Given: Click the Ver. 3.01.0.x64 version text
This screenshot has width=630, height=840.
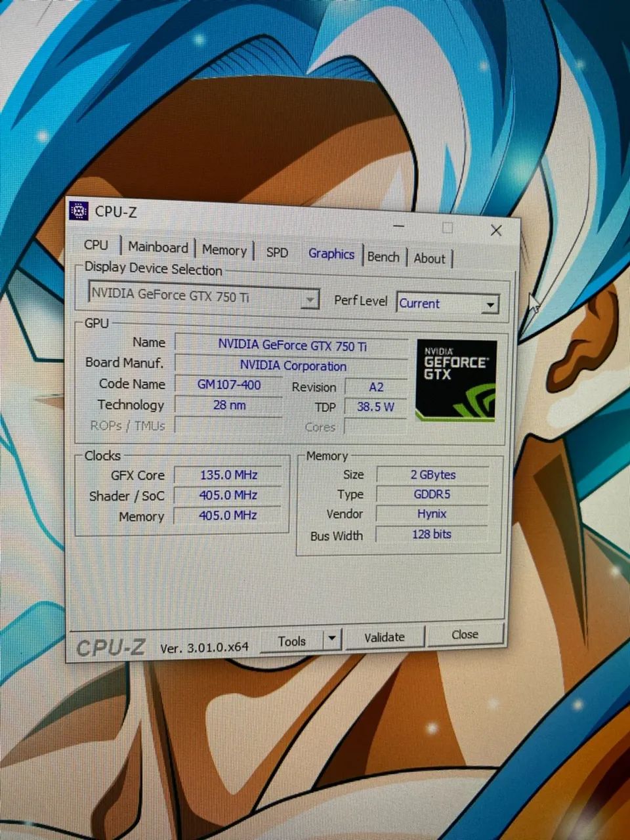Looking at the screenshot, I should coord(205,647).
